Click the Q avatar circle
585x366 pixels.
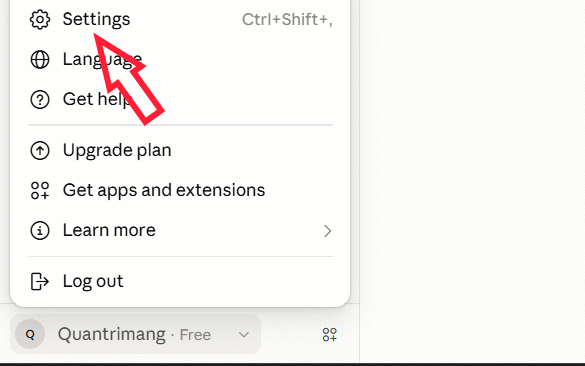(30, 334)
